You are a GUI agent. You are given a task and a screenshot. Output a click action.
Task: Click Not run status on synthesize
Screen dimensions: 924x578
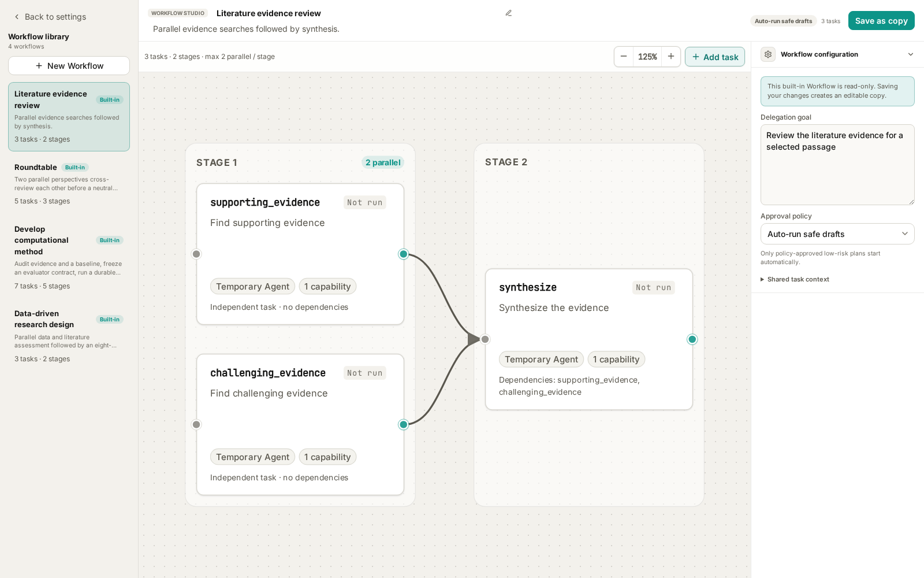coord(654,287)
